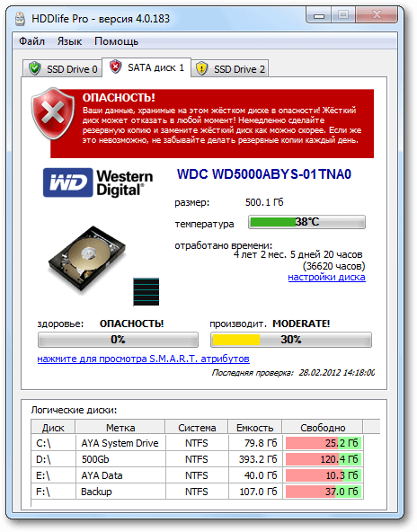
Task: Click the hard disk drive picture
Action: [87, 259]
